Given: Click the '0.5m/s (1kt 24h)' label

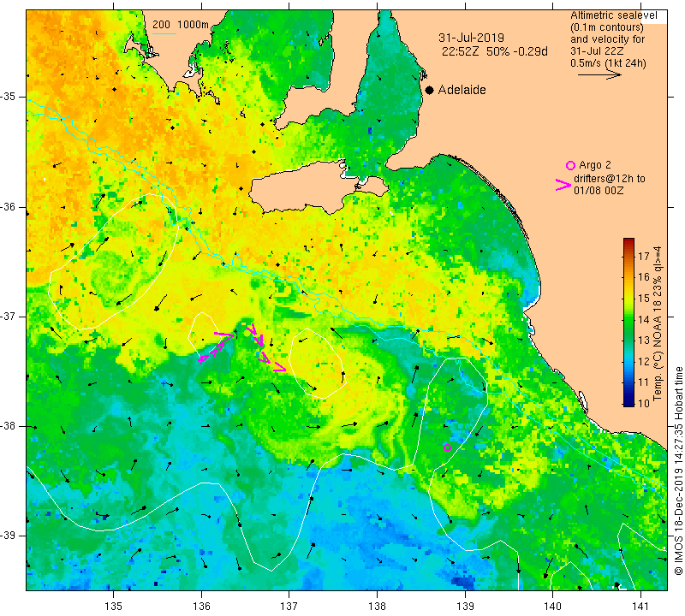Looking at the screenshot, I should click(608, 63).
